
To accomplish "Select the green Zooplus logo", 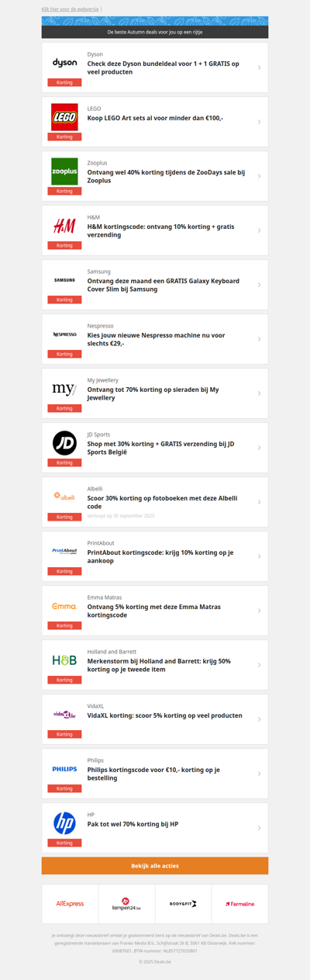I will tap(64, 171).
